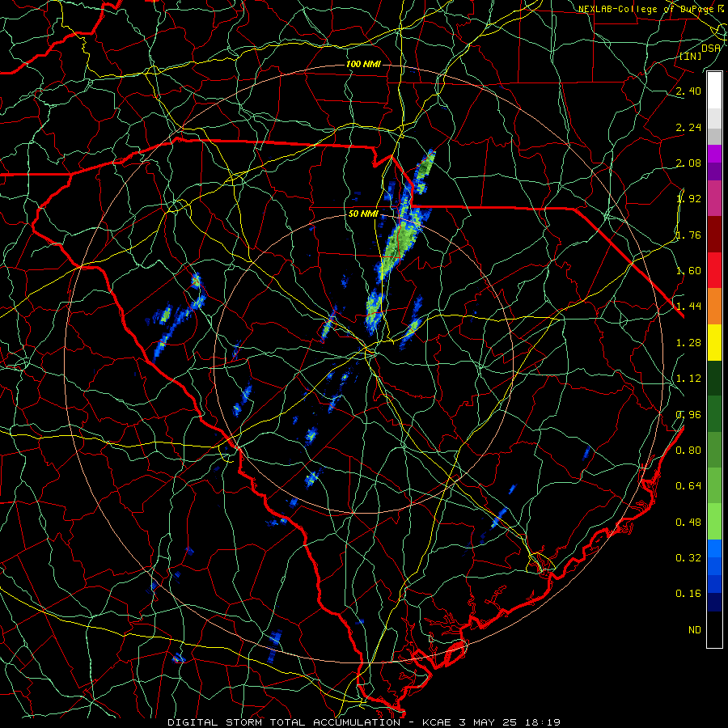Viewport: 728px width, 728px height.
Task: Click the 0.80 legend value
Action: point(688,451)
